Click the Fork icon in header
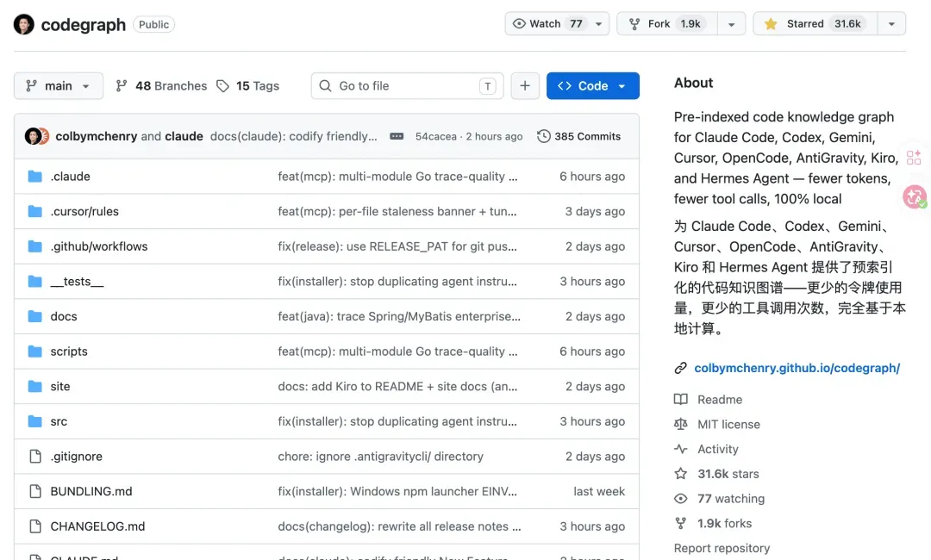931x560 pixels. [x=634, y=24]
